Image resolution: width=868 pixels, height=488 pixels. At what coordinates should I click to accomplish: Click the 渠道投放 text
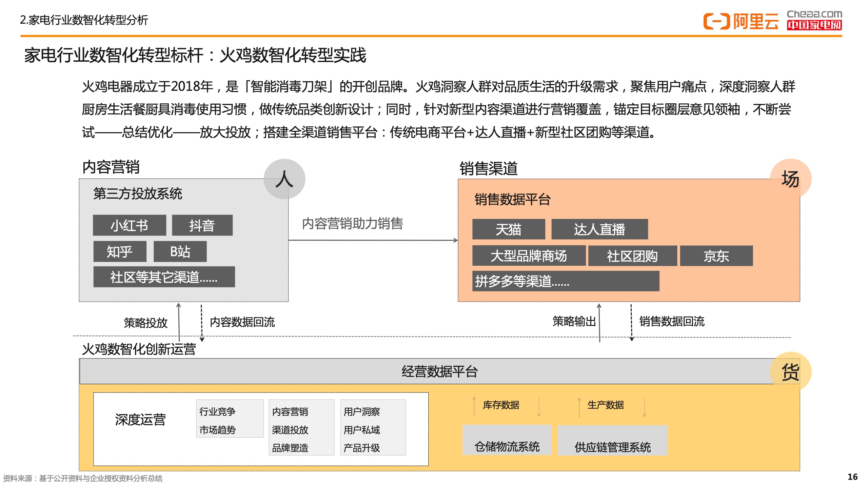point(290,430)
